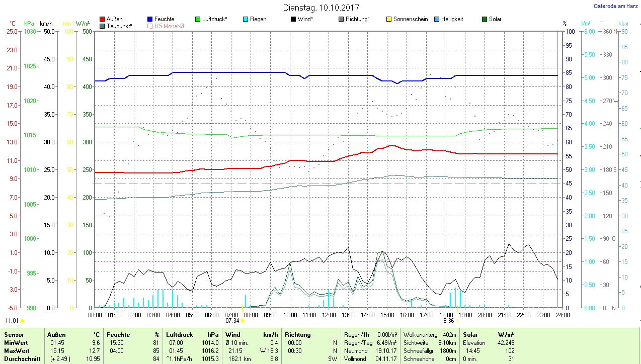Click the sun icon beside 11:01
Viewport: 641px width, 364px height.
pos(23,320)
